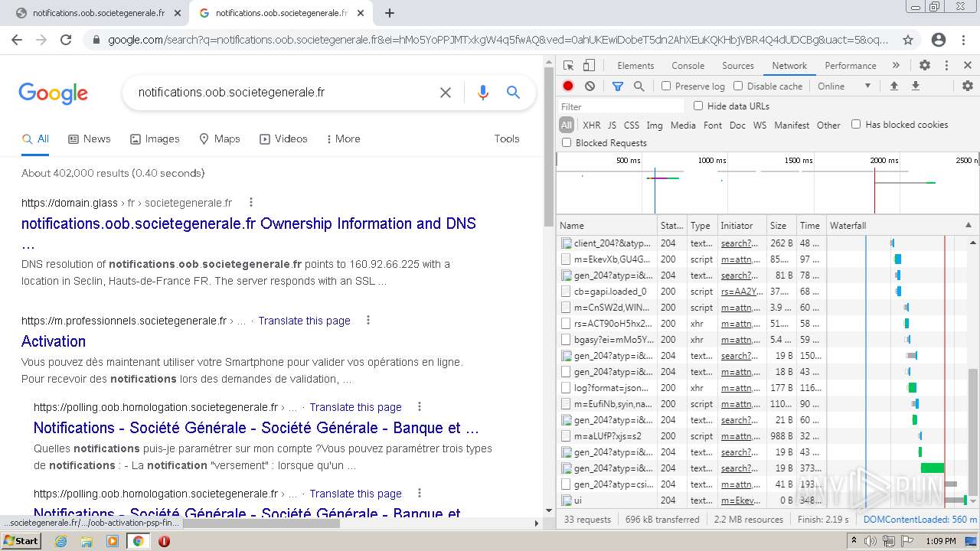Switch to the Performance DevTools tab
The width and height of the screenshot is (980, 551).
(x=851, y=66)
